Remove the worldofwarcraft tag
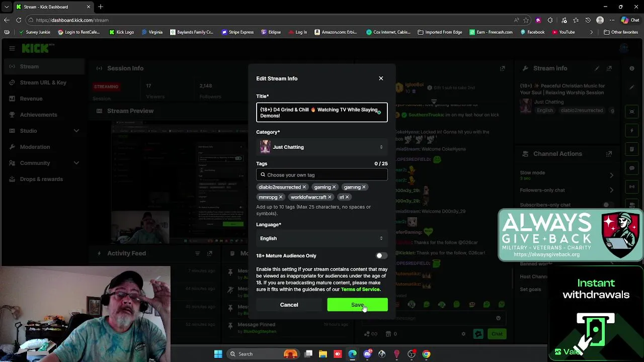The height and width of the screenshot is (362, 644). point(330,197)
